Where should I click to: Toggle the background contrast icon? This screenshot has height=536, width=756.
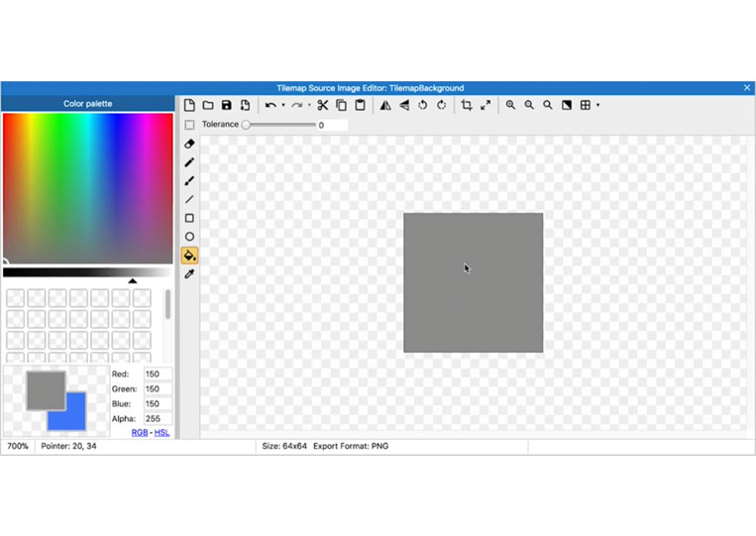567,105
